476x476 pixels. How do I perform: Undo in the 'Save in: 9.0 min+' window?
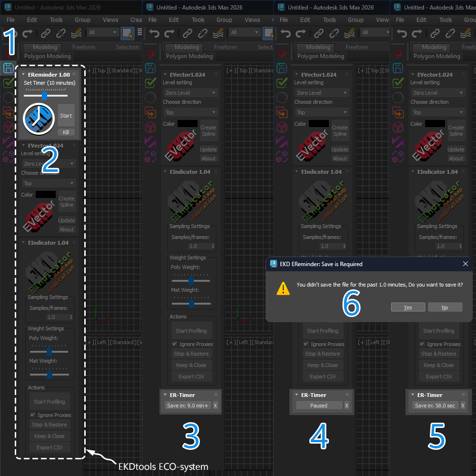pyautogui.click(x=154, y=33)
